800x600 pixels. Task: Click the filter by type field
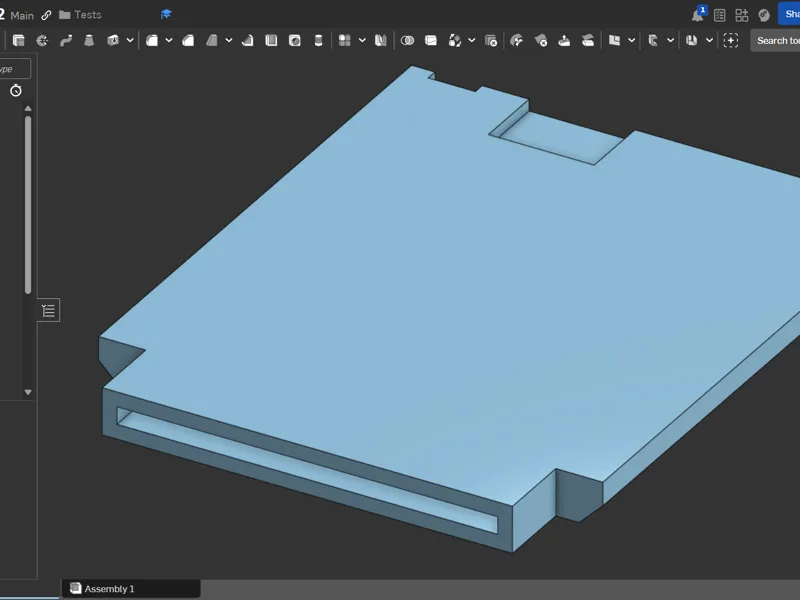[x=15, y=69]
